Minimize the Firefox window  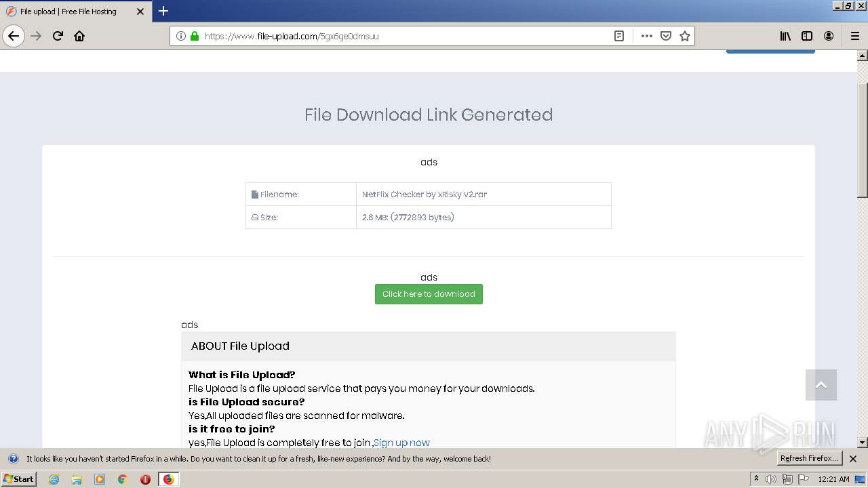click(837, 5)
